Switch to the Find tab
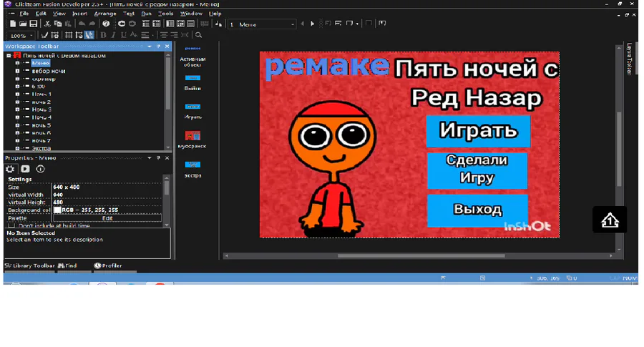This screenshot has height=347, width=644. (x=67, y=265)
